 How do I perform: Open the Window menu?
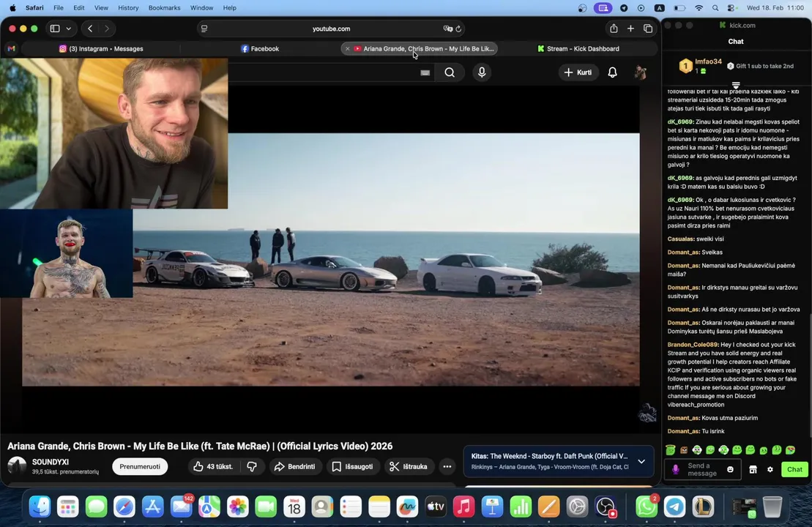pyautogui.click(x=201, y=8)
